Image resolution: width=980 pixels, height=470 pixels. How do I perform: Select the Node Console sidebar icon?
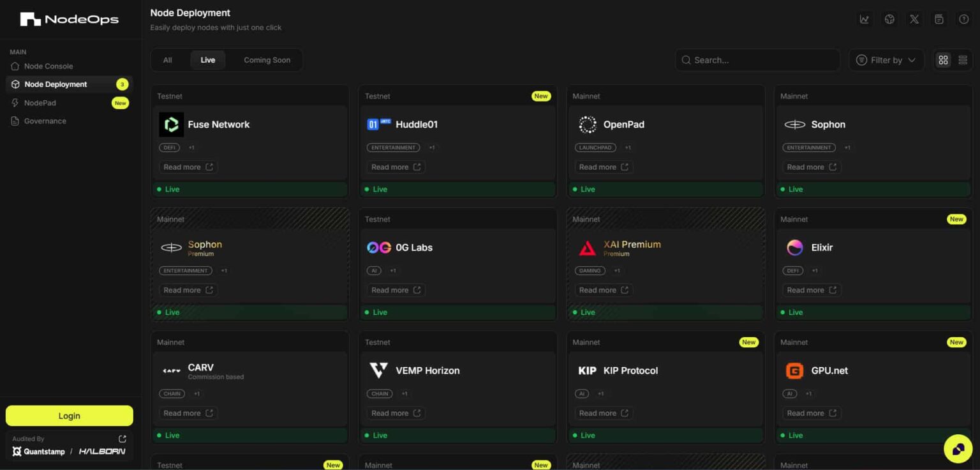click(15, 66)
